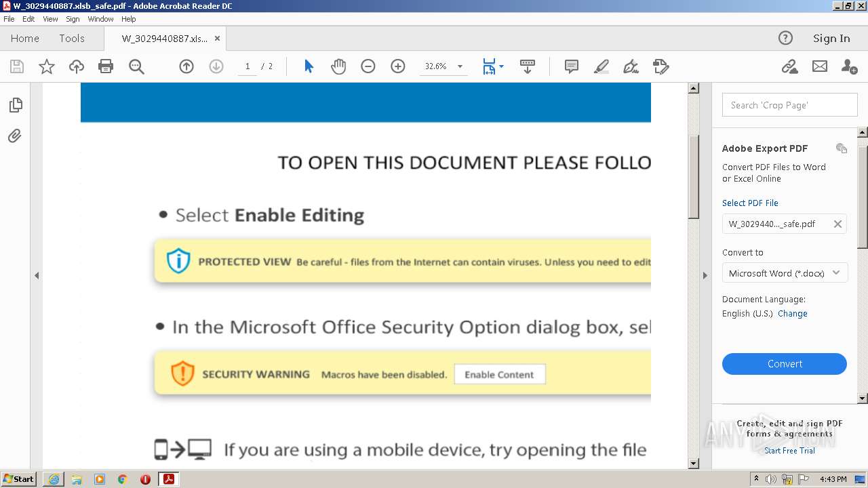Open zoom level dropdown at 32.6%
Viewport: 868px width, 488px height.
click(460, 66)
